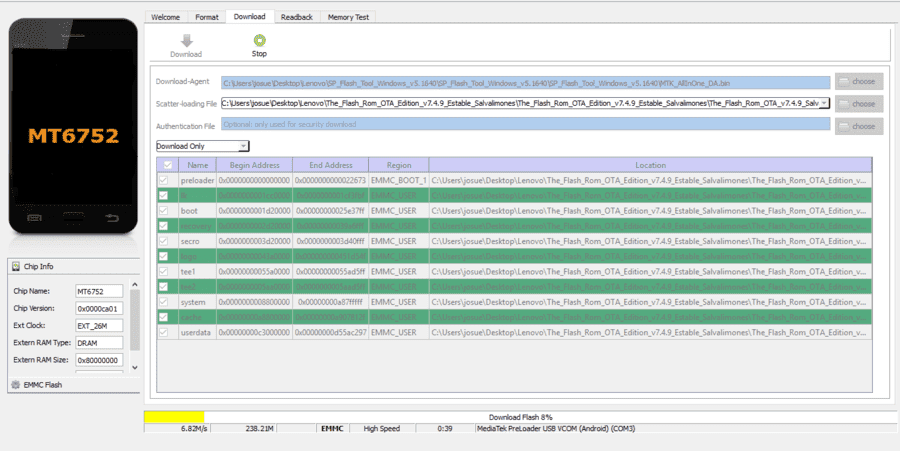Click the Chip Name field MT6752
The height and width of the screenshot is (451, 900).
(x=99, y=291)
